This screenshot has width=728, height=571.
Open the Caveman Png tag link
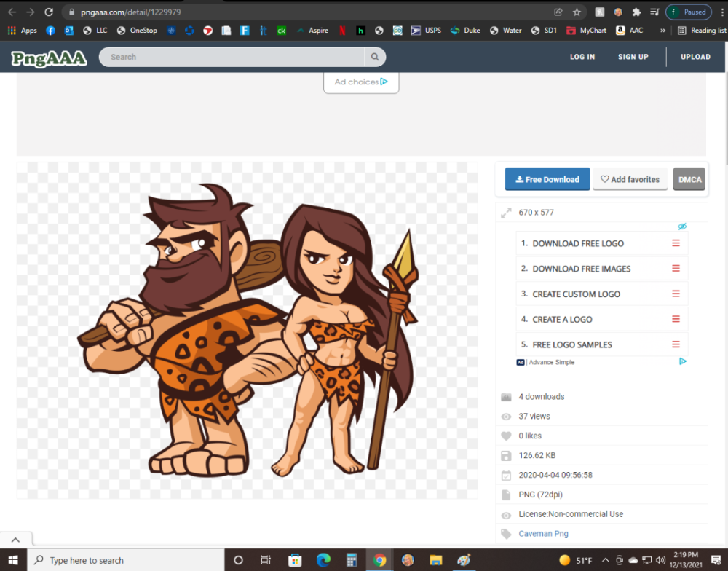[x=543, y=534]
